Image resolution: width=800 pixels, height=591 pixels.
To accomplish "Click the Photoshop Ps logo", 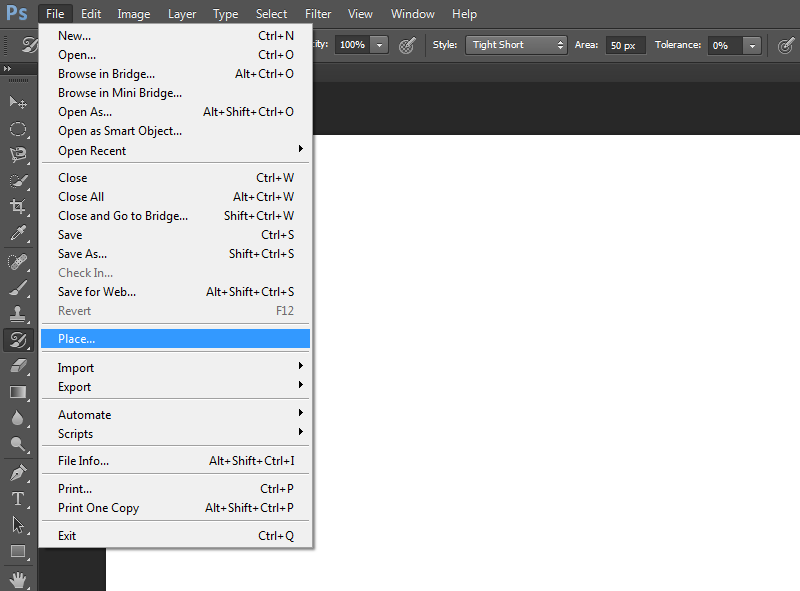I will click(x=17, y=13).
